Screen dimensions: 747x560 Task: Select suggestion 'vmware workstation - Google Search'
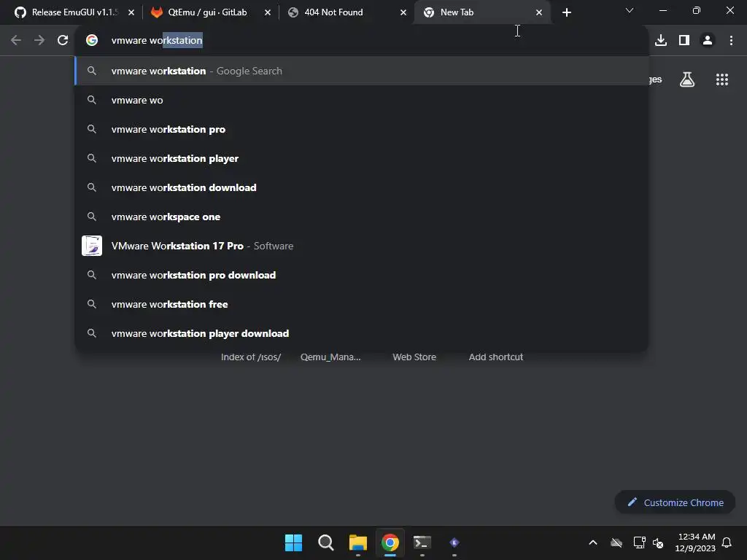(362, 71)
